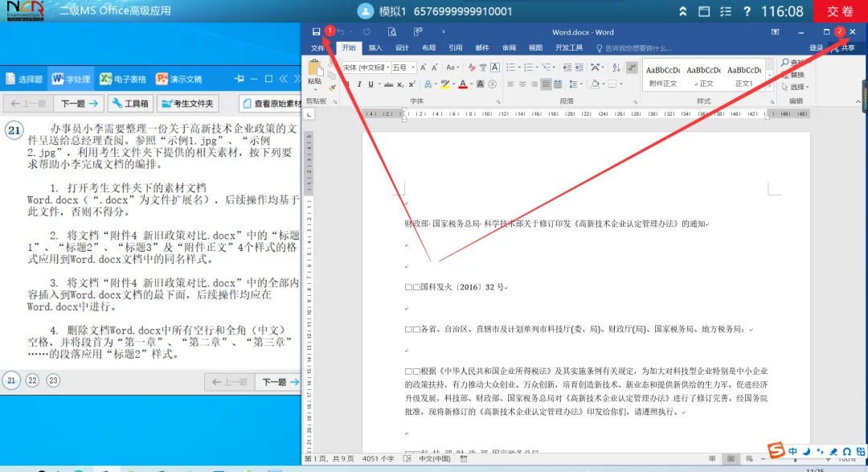The image size is (868, 472).
Task: Open the text highlight color tool
Action: (x=444, y=84)
